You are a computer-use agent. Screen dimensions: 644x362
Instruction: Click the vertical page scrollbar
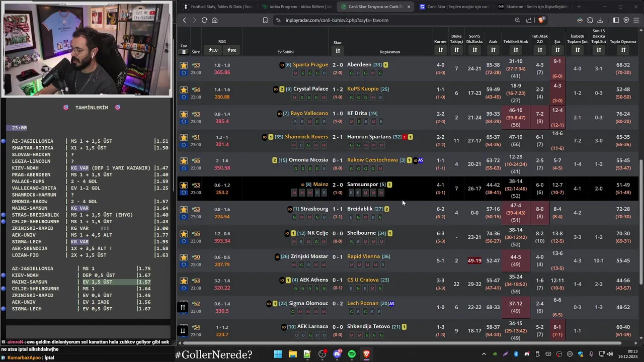click(641, 222)
